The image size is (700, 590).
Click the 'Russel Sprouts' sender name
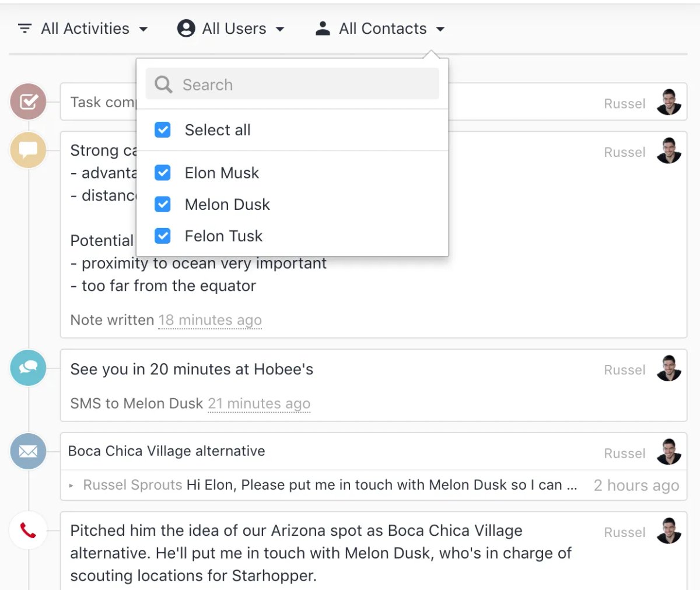[x=133, y=485]
